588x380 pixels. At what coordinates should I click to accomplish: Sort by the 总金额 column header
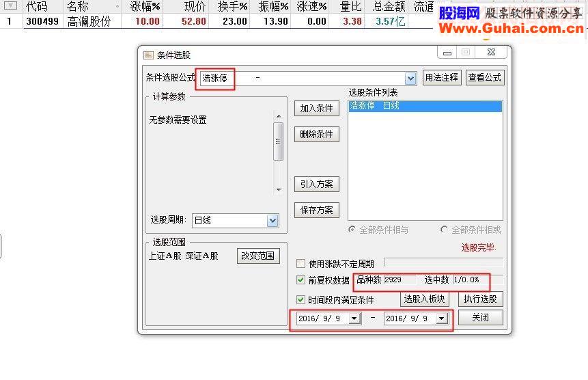point(389,6)
